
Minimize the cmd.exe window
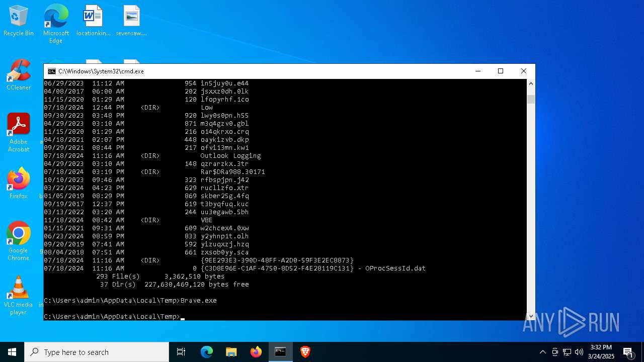pos(477,71)
